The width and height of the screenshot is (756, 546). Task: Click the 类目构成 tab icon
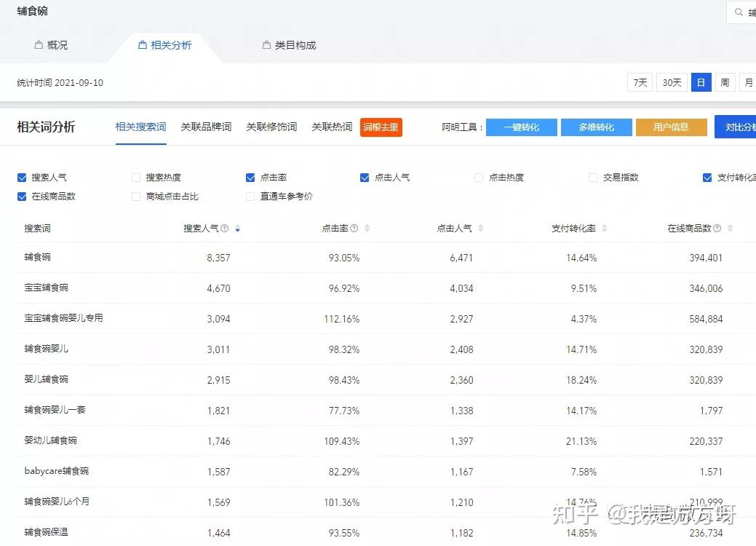click(x=266, y=45)
